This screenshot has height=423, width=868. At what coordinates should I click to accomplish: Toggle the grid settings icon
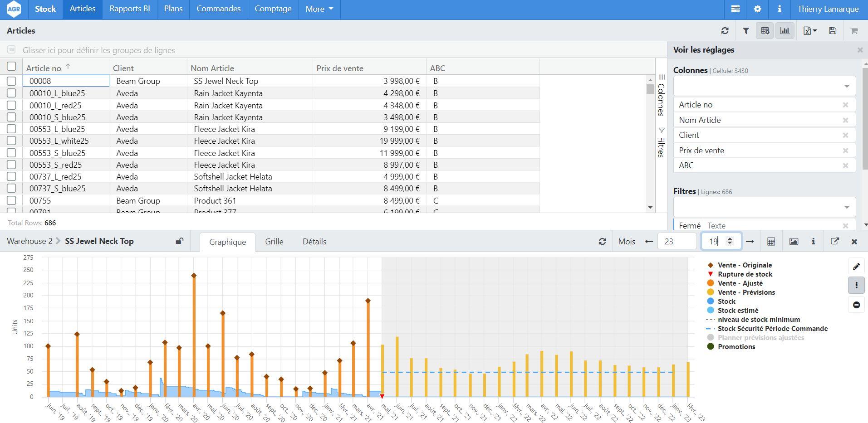[x=765, y=31]
